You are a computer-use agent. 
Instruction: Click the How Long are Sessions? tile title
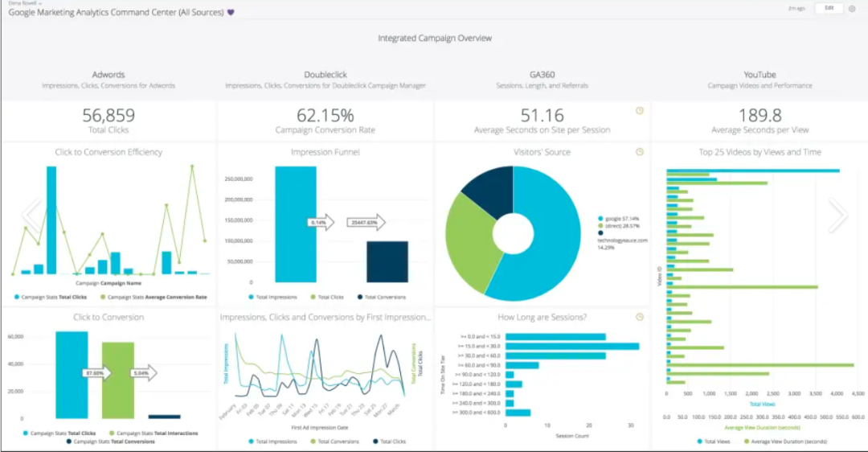tap(542, 317)
